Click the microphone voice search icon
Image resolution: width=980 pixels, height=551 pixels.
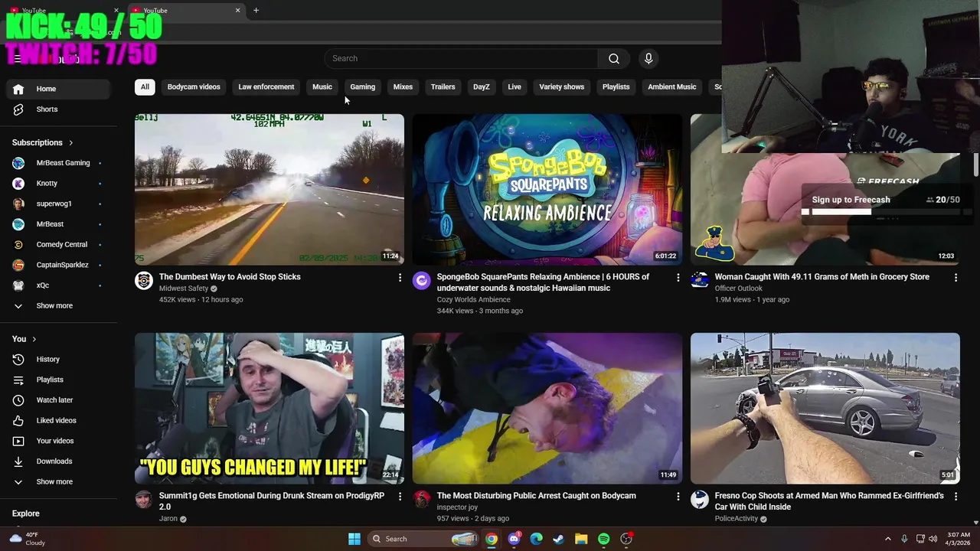pyautogui.click(x=648, y=58)
